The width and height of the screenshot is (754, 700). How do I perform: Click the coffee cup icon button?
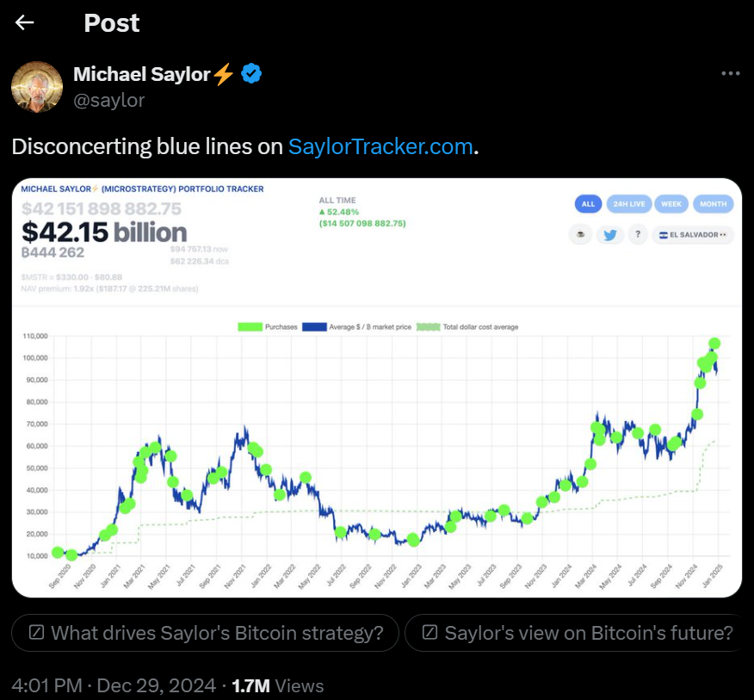click(x=580, y=235)
